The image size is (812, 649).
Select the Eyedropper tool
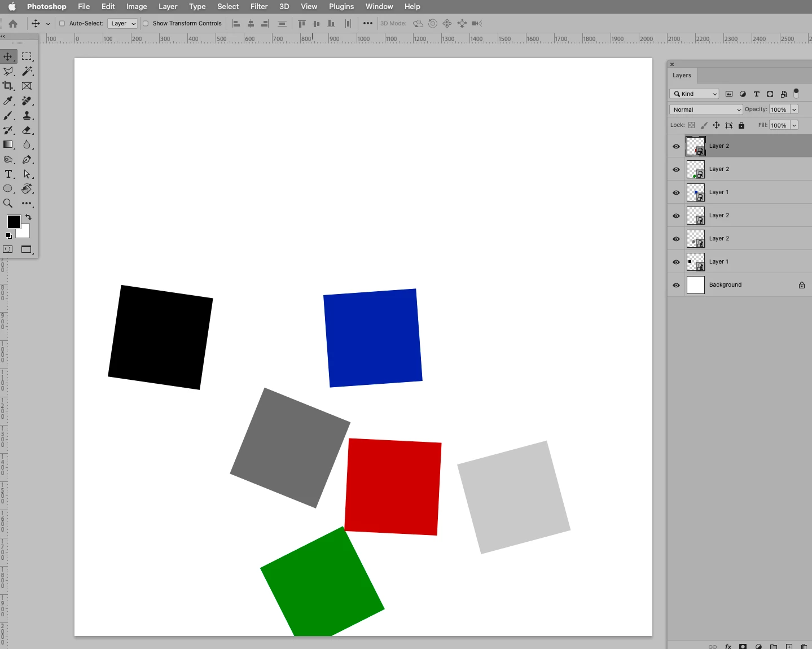coord(8,100)
